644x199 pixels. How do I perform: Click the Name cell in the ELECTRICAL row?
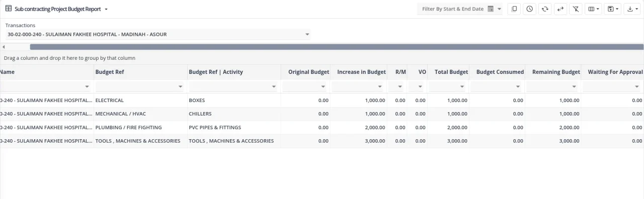(46, 101)
